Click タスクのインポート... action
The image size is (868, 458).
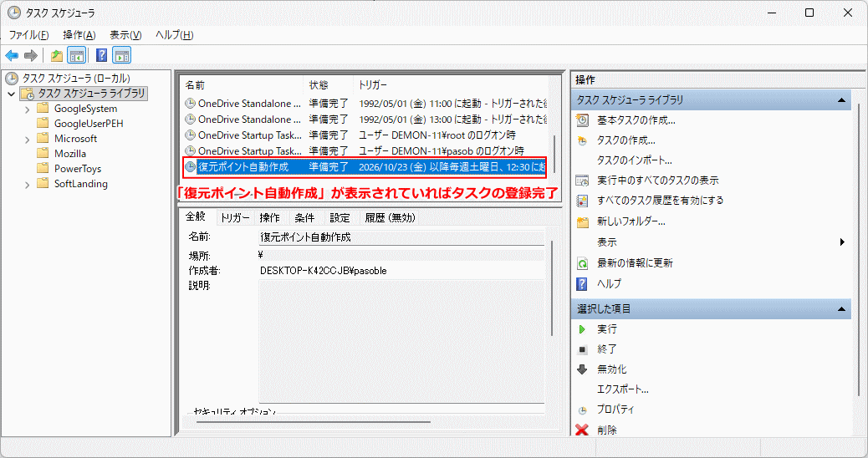coord(635,160)
